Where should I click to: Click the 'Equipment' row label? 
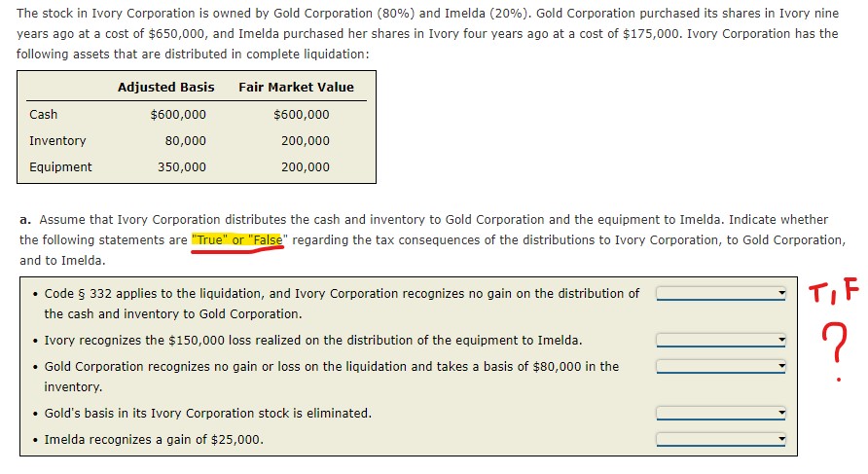[x=60, y=166]
